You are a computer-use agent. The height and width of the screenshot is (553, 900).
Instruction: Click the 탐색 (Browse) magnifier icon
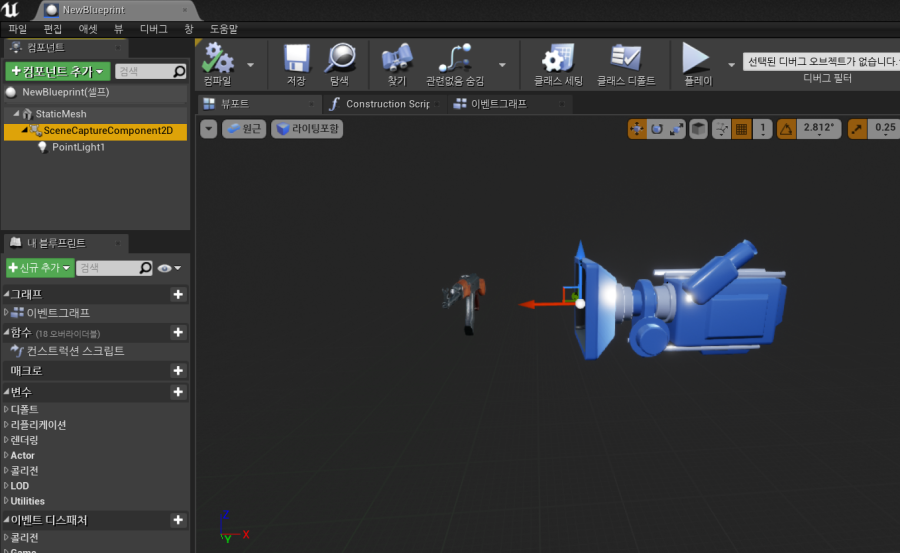340,59
